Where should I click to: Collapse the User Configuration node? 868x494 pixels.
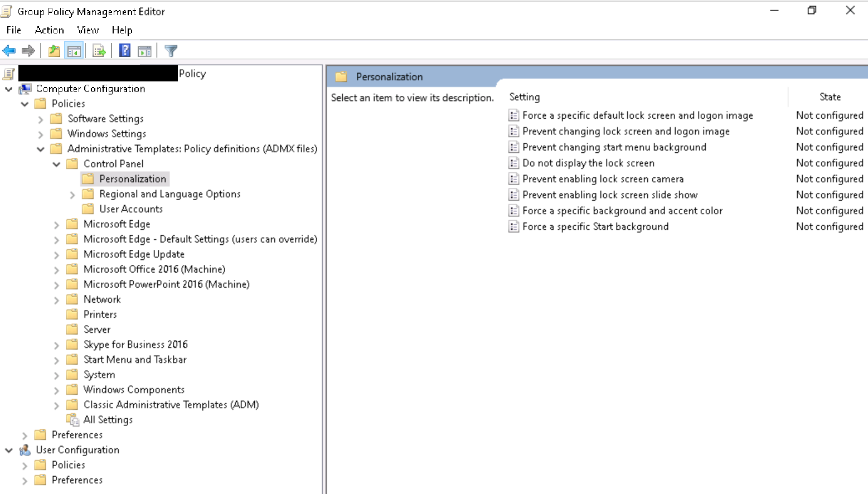[8, 450]
